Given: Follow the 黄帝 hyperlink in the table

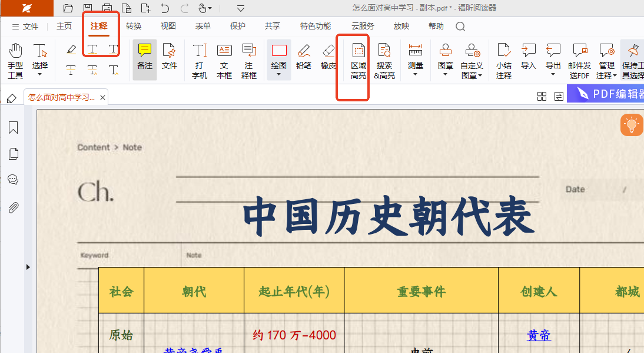Looking at the screenshot, I should tap(539, 335).
